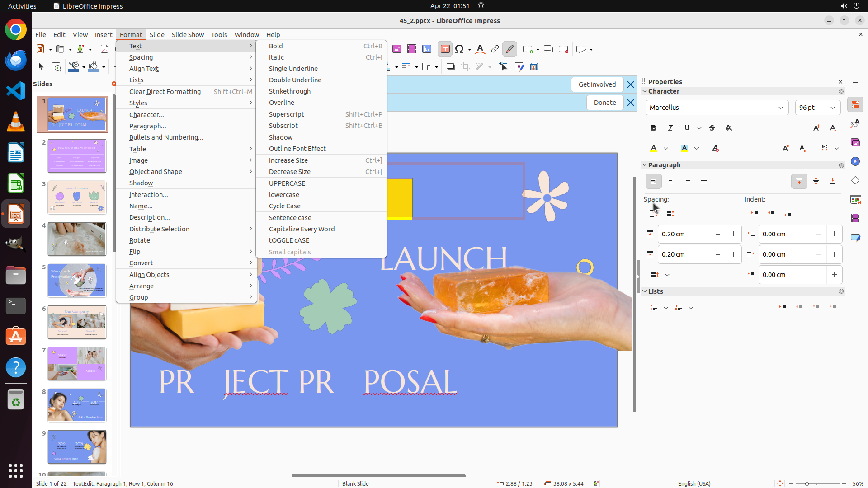Click the Insert Text Box toolbar icon
Viewport: 868px width, 488px height.
coord(445,49)
